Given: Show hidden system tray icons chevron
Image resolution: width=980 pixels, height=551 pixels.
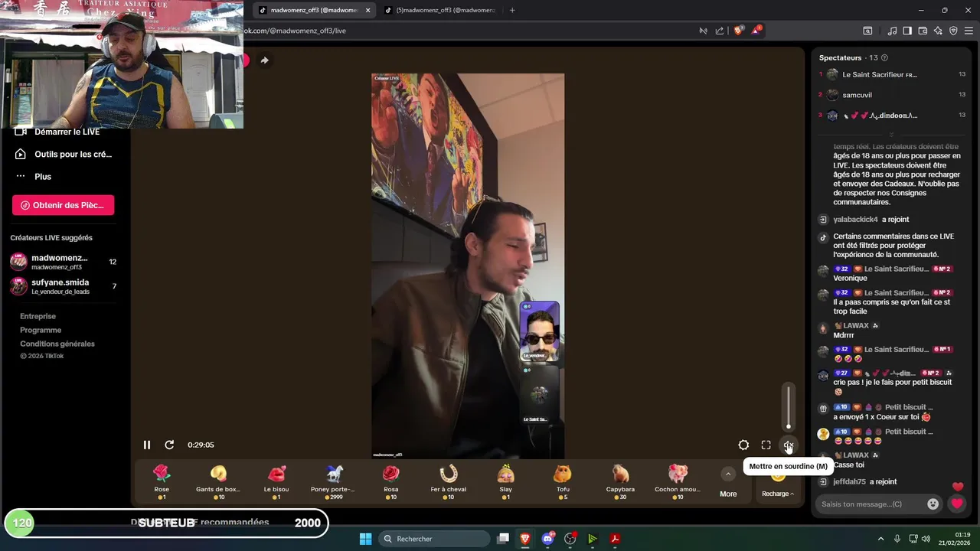Looking at the screenshot, I should tap(880, 539).
